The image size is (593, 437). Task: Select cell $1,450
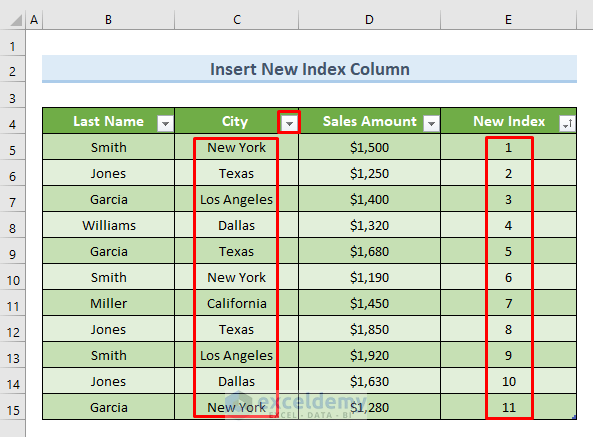[369, 303]
